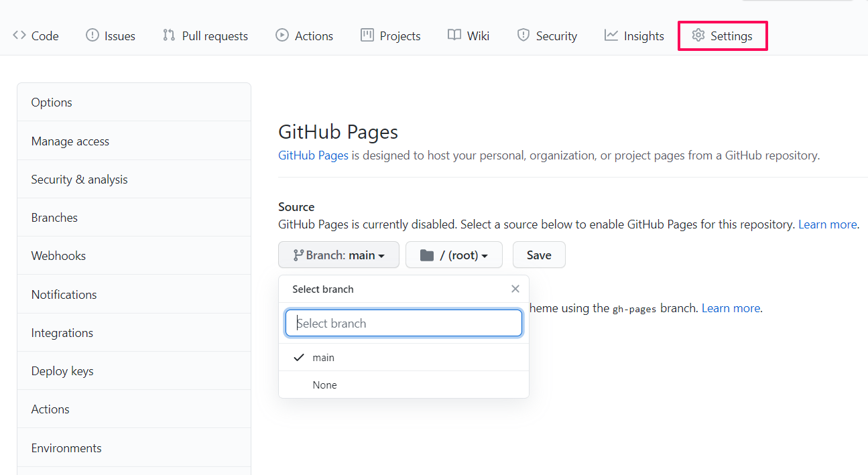Open the / (root) folder dropdown
This screenshot has height=475, width=868.
coord(454,255)
